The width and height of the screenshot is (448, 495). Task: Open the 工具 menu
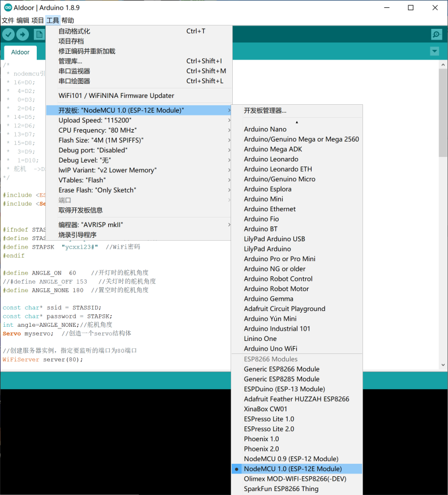(x=53, y=20)
